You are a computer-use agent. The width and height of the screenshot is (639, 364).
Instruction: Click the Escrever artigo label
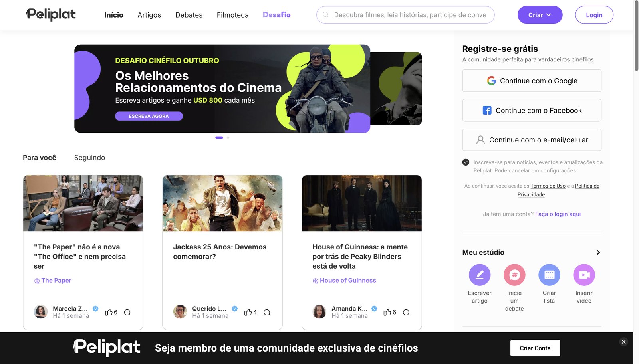(480, 297)
